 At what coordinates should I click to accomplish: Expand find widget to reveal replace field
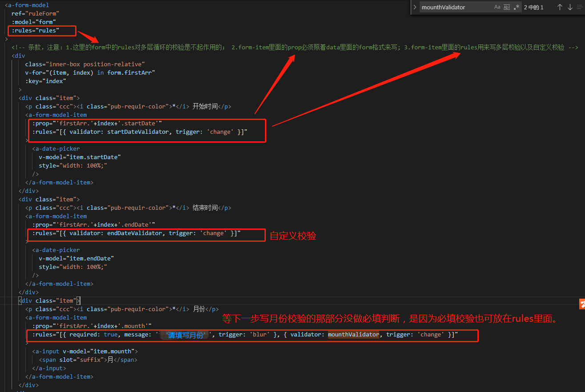pos(415,7)
